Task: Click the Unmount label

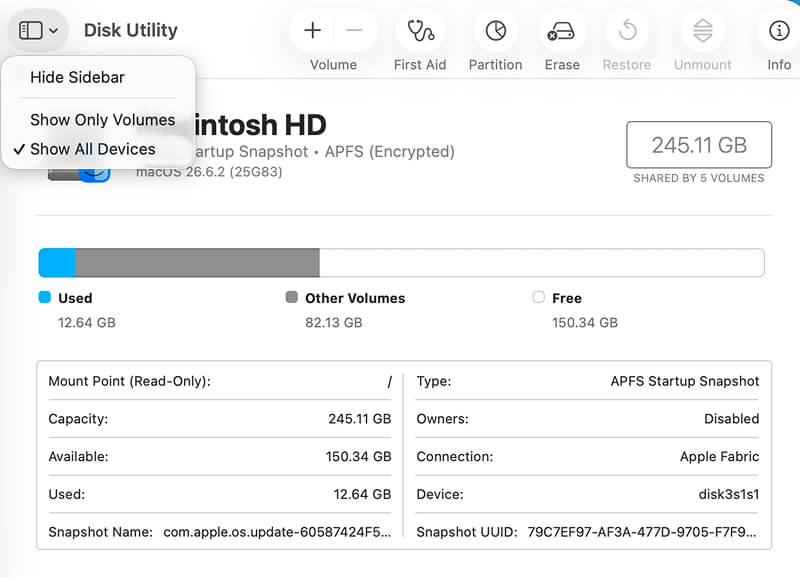Action: tap(703, 65)
